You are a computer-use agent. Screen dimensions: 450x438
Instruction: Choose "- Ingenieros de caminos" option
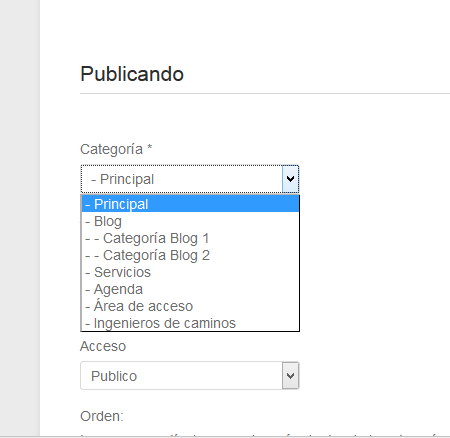(x=190, y=323)
